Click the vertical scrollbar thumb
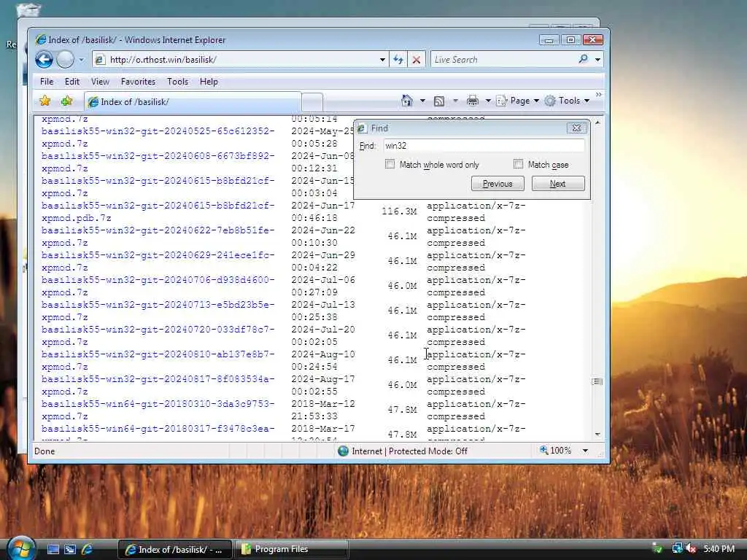This screenshot has width=747, height=560. pyautogui.click(x=597, y=381)
